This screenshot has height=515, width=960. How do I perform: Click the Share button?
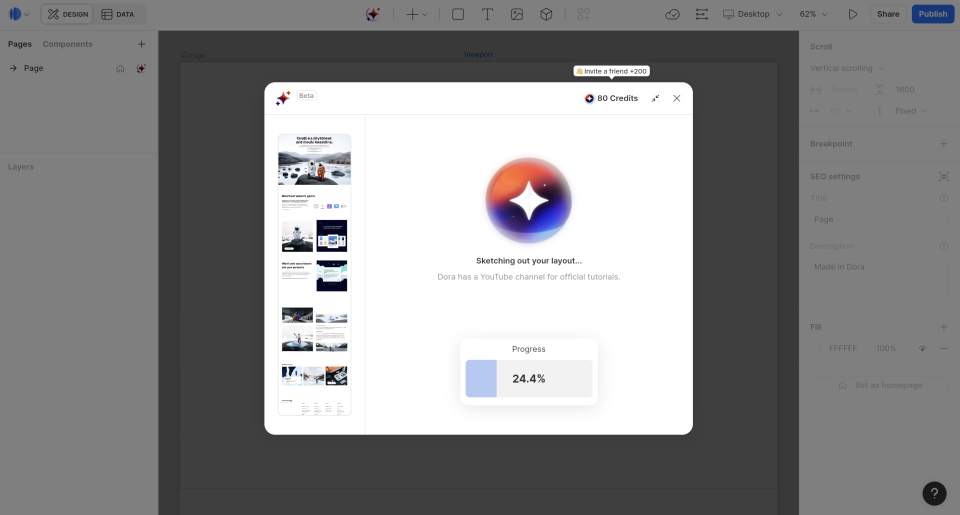tap(888, 14)
